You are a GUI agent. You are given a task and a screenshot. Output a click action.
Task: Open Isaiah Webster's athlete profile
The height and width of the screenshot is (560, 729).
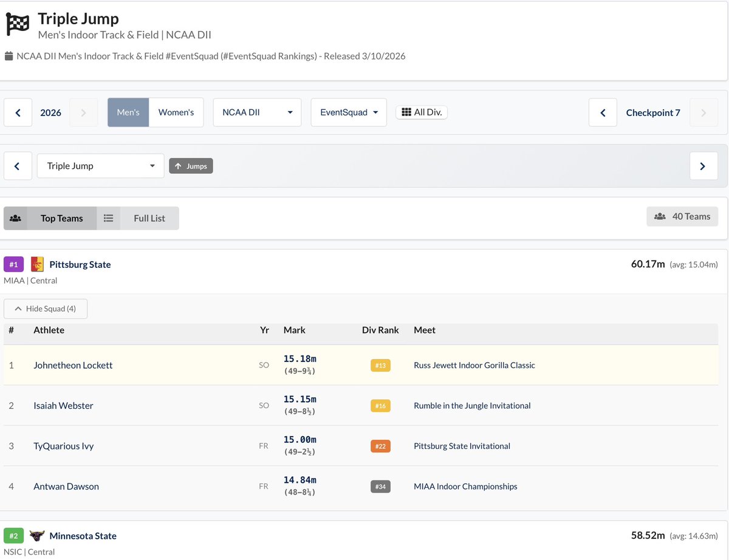pos(63,406)
